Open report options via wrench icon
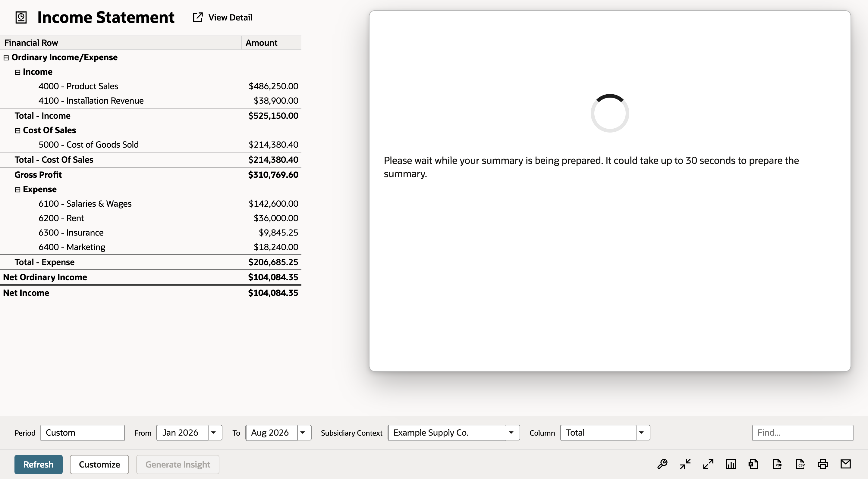Viewport: 868px width, 479px height. coord(662,464)
